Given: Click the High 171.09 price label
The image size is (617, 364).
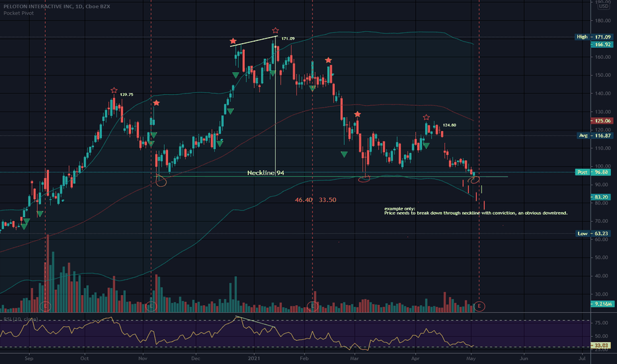Looking at the screenshot, I should coord(593,37).
